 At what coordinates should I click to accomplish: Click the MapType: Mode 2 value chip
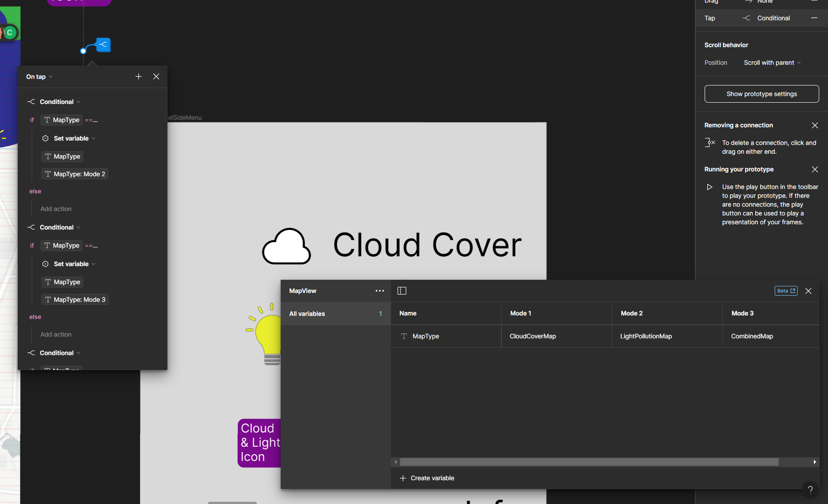75,174
